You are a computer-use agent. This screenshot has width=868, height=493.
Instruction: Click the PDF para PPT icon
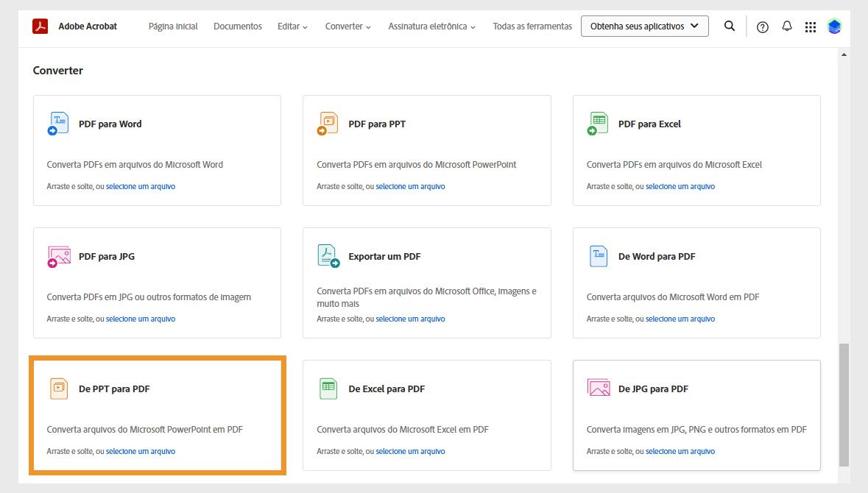tap(328, 124)
